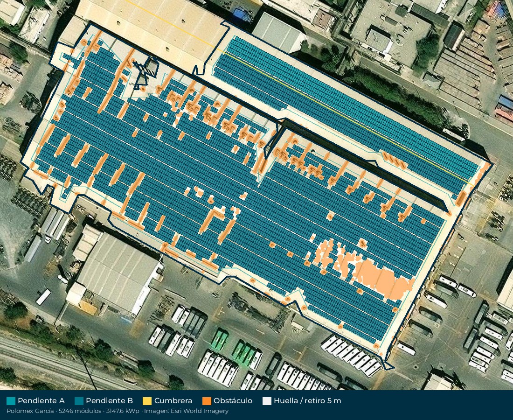513x420 pixels.
Task: Select the 'Cumbrera' legend label
Action: 173,401
